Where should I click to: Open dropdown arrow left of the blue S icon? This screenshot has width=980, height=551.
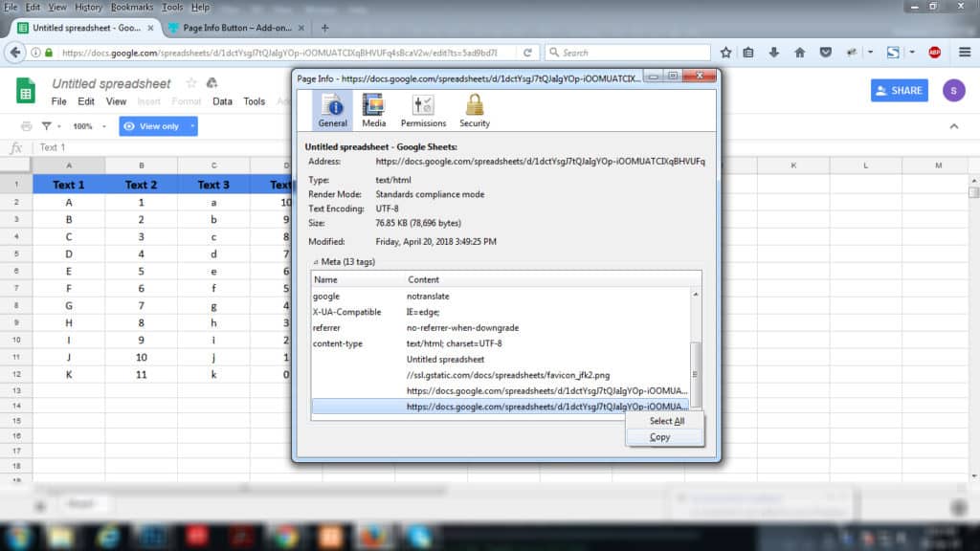click(870, 53)
